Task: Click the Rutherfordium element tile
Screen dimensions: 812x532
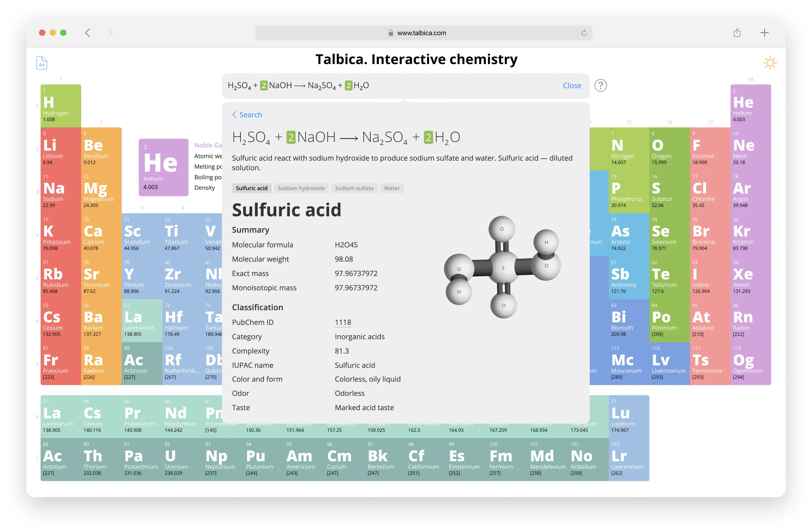Action: pos(182,364)
